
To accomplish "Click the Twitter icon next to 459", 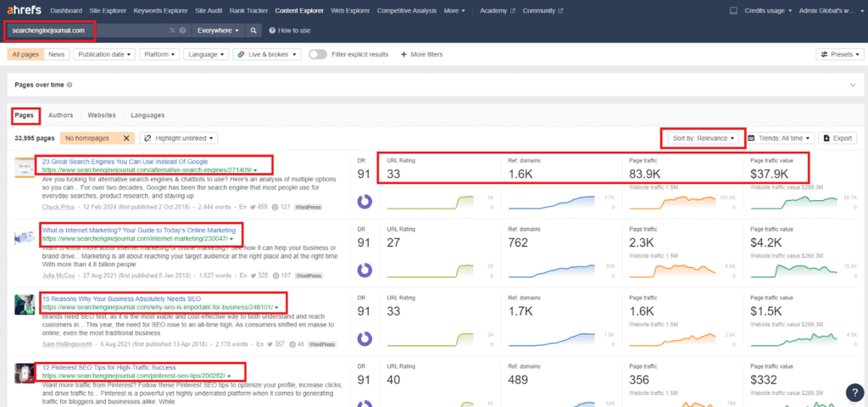I will [253, 207].
